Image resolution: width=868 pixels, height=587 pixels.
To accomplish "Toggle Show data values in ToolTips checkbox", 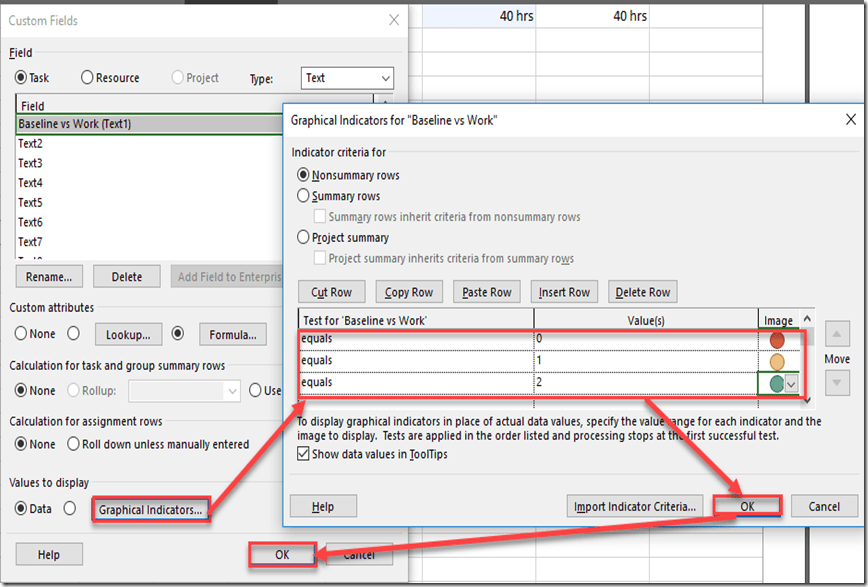I will click(304, 454).
